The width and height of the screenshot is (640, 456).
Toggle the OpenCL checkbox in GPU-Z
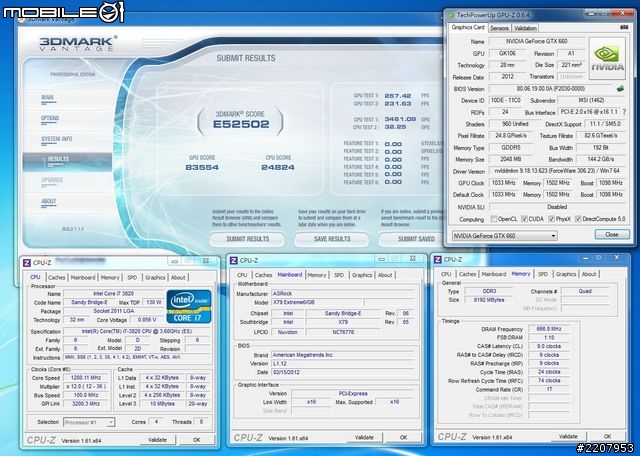point(494,219)
